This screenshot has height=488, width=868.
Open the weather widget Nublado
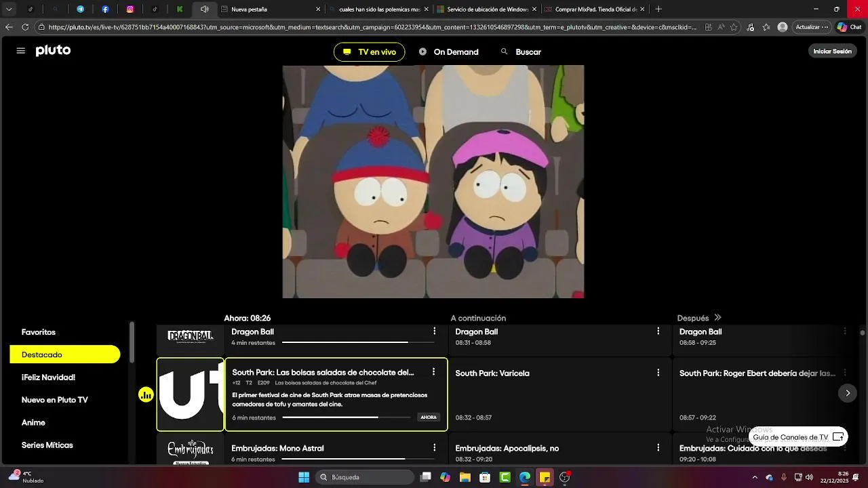[27, 477]
